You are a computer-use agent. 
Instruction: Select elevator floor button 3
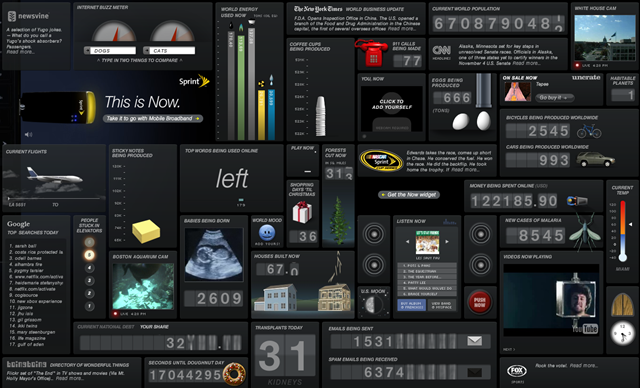[x=89, y=280]
